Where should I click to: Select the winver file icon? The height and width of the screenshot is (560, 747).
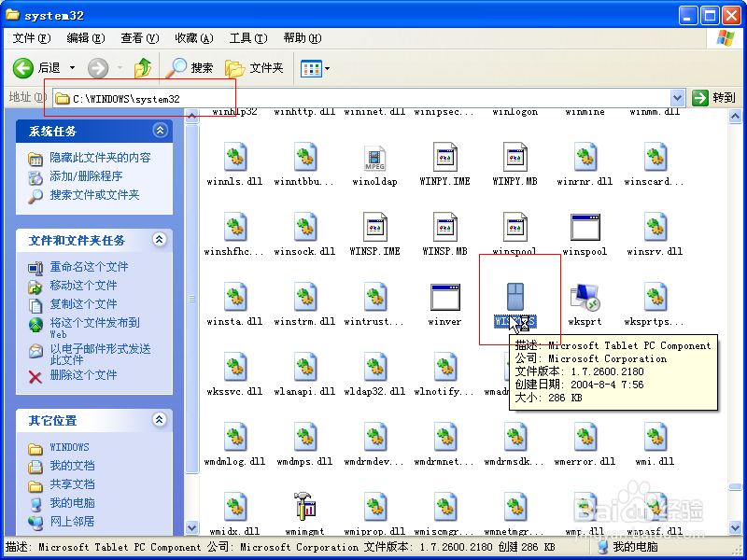(444, 298)
